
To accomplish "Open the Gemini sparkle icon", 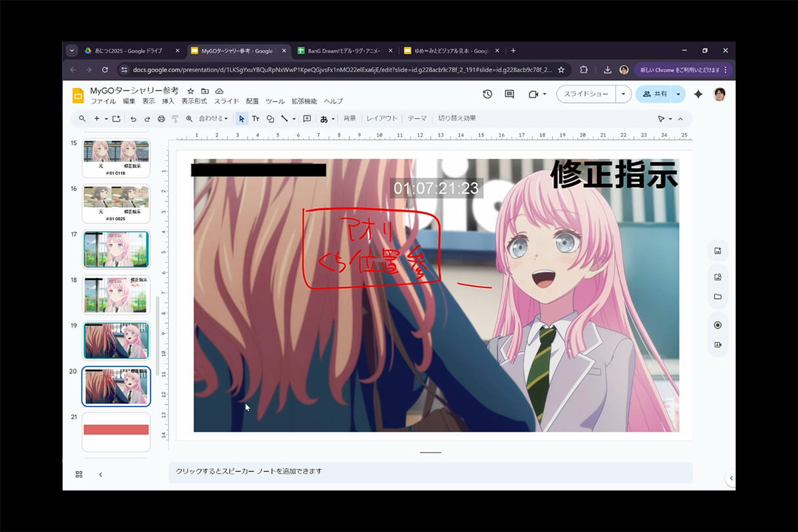I will pyautogui.click(x=698, y=95).
